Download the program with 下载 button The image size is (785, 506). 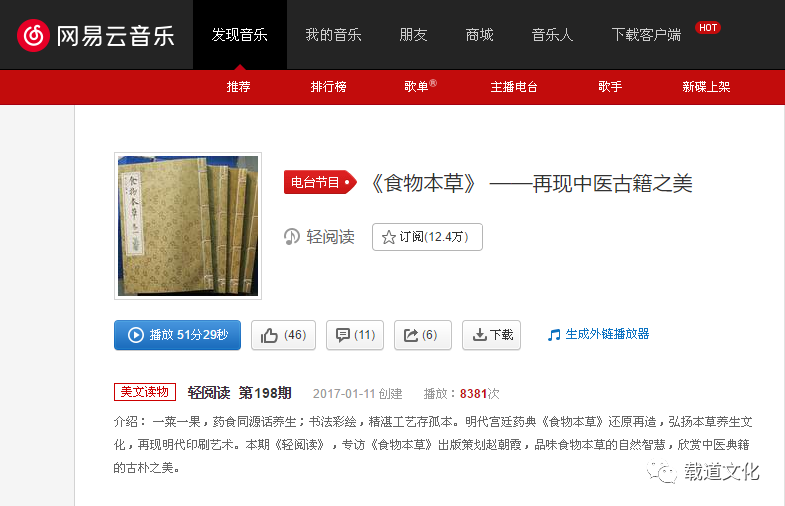(491, 335)
